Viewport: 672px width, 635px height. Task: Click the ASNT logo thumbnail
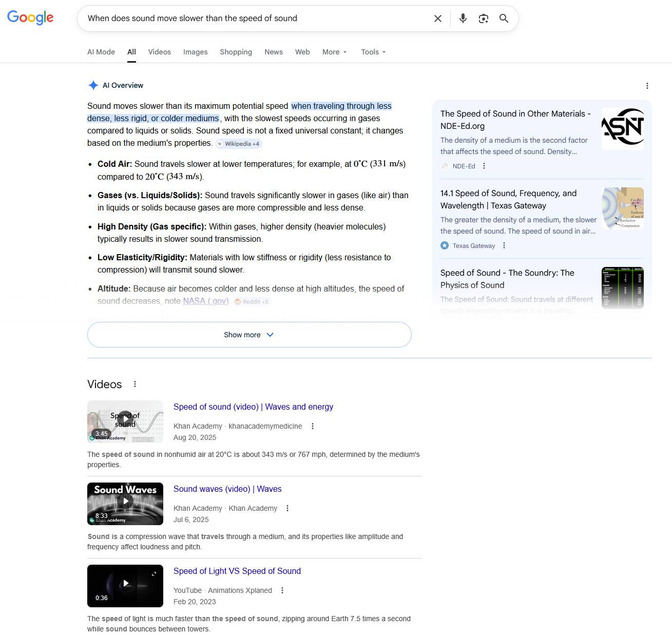623,129
